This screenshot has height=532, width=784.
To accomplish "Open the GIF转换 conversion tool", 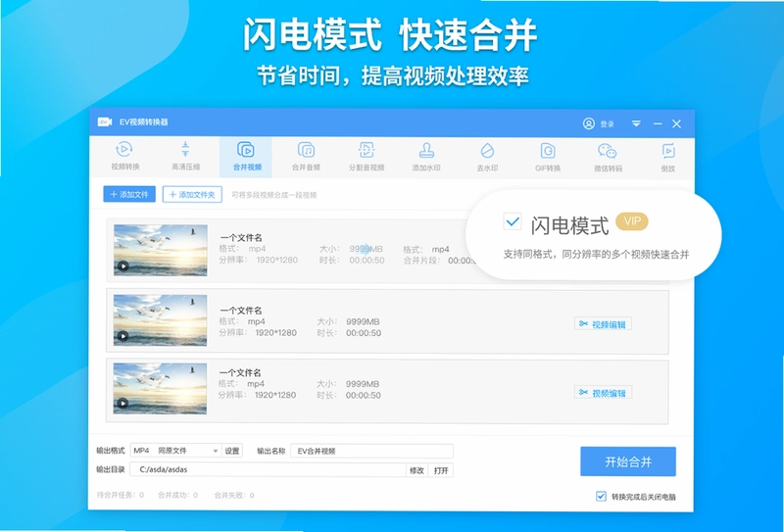I will [x=548, y=157].
